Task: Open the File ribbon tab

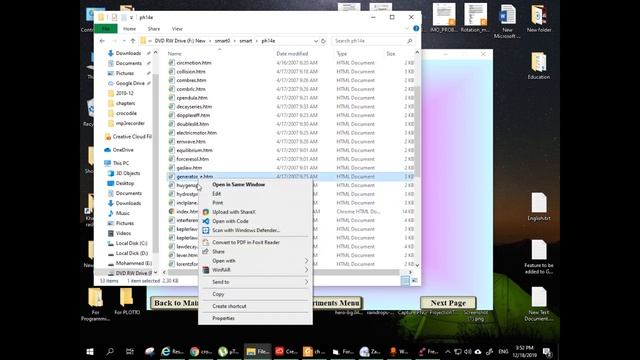Action: (106, 29)
